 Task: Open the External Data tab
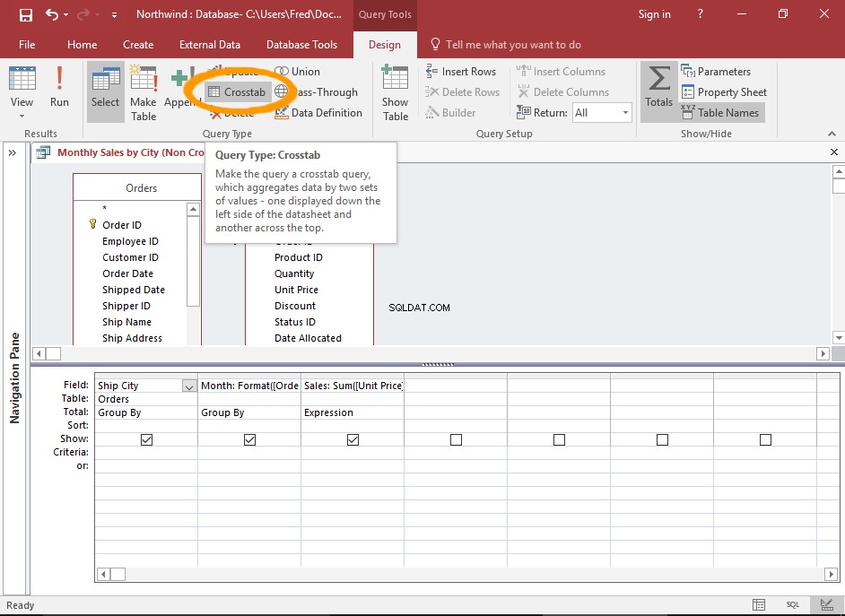pyautogui.click(x=210, y=45)
